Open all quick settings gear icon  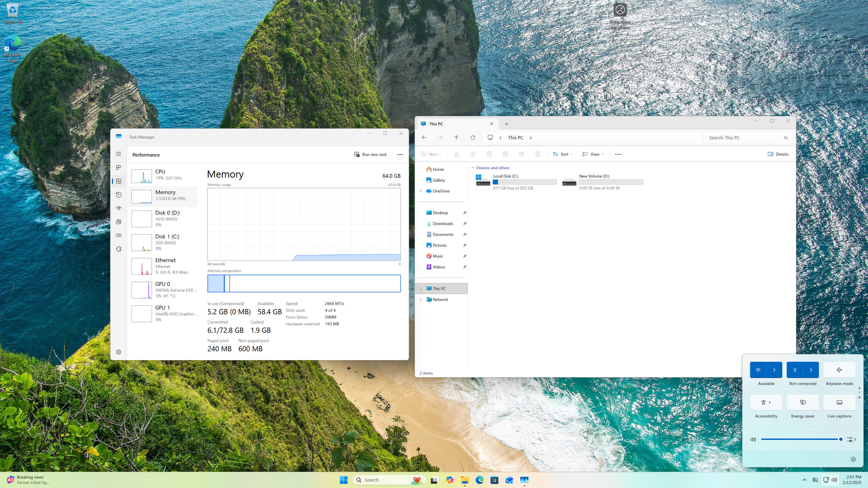(853, 459)
